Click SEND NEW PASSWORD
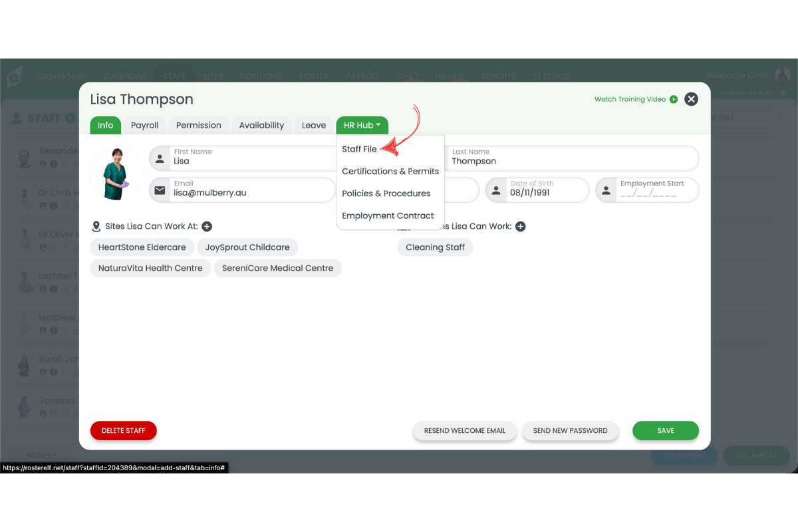The height and width of the screenshot is (532, 798). [570, 431]
